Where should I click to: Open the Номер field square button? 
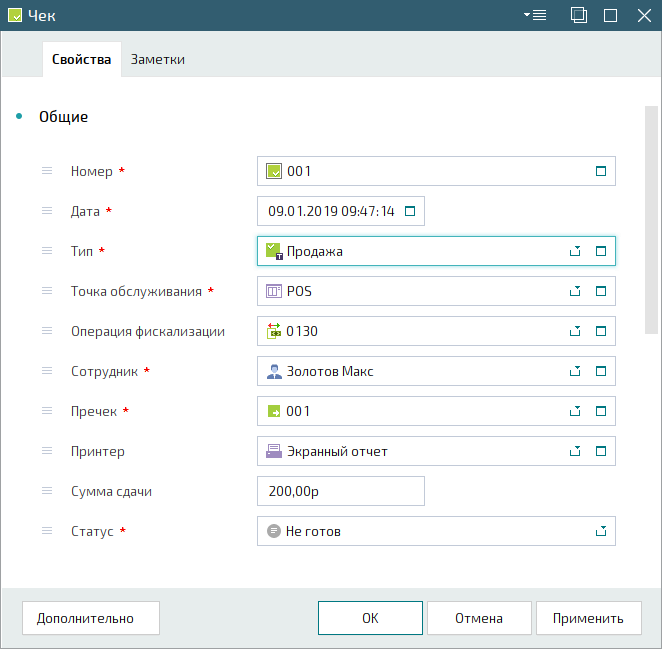601,171
